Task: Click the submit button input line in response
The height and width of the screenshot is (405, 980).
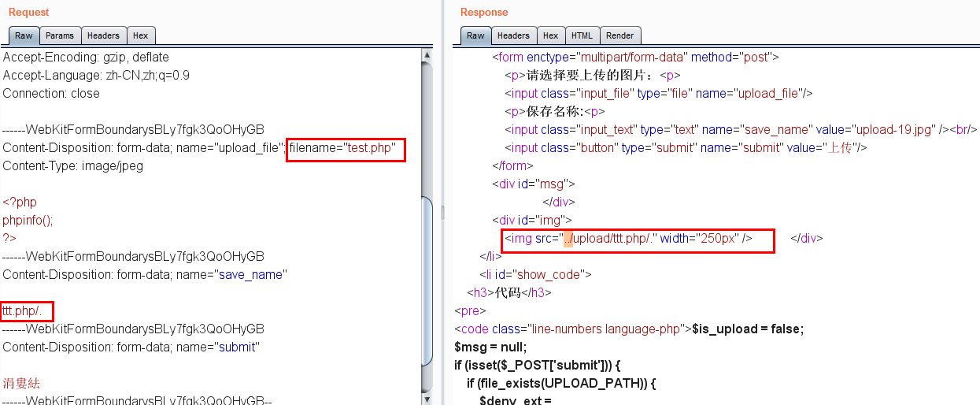Action: [686, 147]
